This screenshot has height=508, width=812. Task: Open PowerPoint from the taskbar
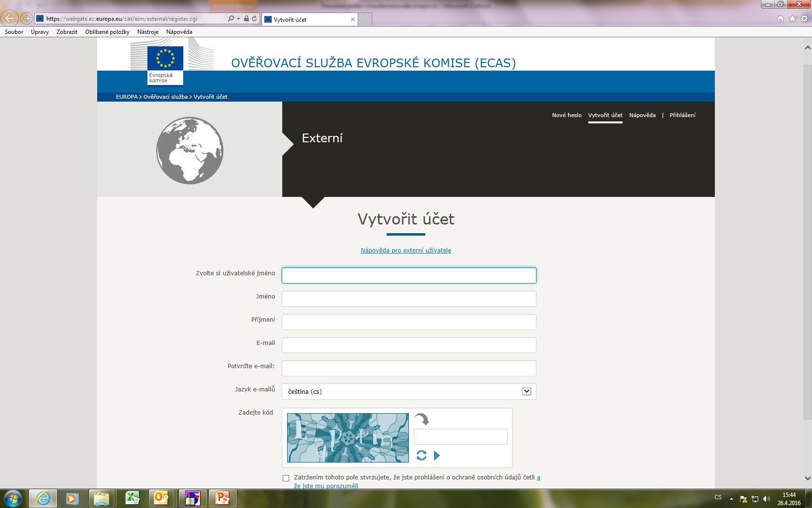pyautogui.click(x=222, y=498)
